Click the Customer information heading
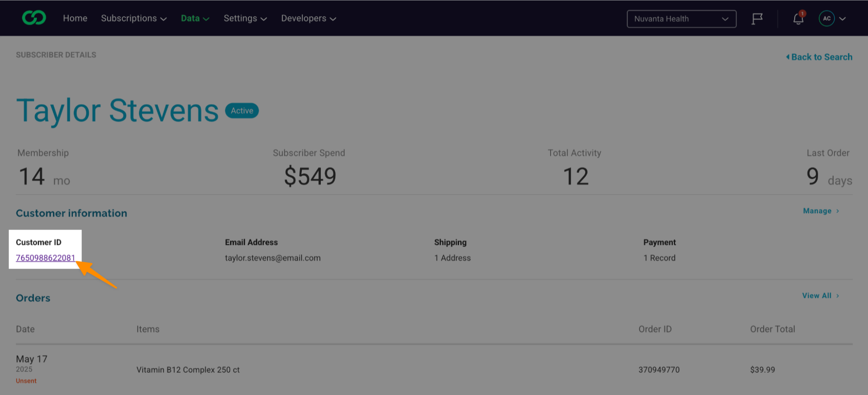 click(x=72, y=213)
